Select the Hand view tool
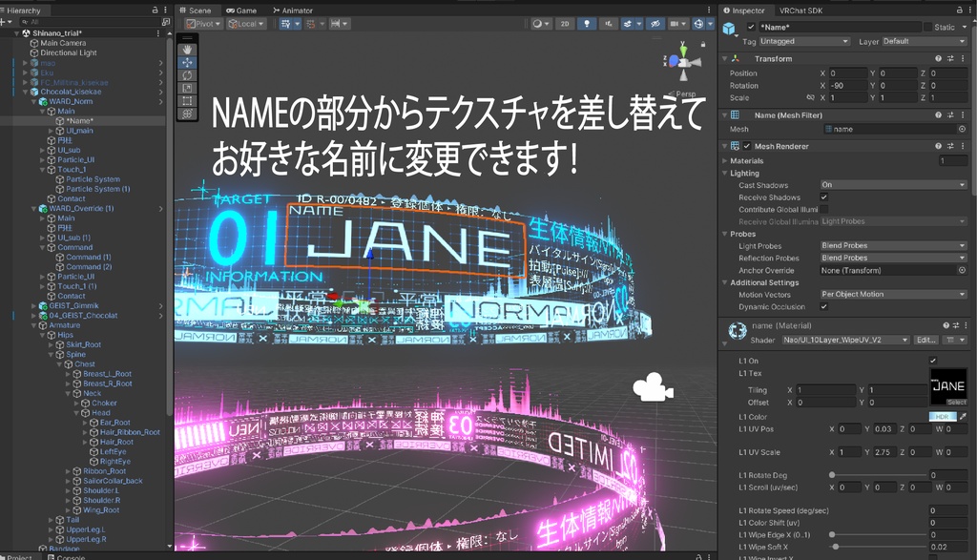The height and width of the screenshot is (560, 977). 187,50
